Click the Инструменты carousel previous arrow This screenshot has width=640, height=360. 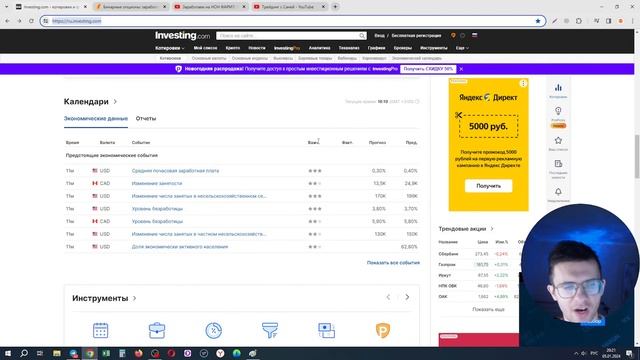[388, 297]
